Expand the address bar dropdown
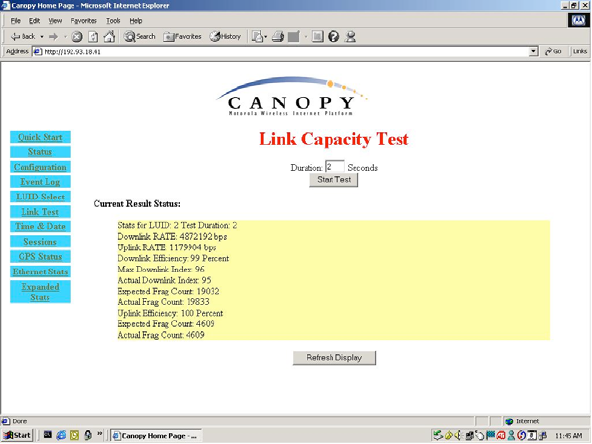The image size is (592, 444). tap(533, 51)
